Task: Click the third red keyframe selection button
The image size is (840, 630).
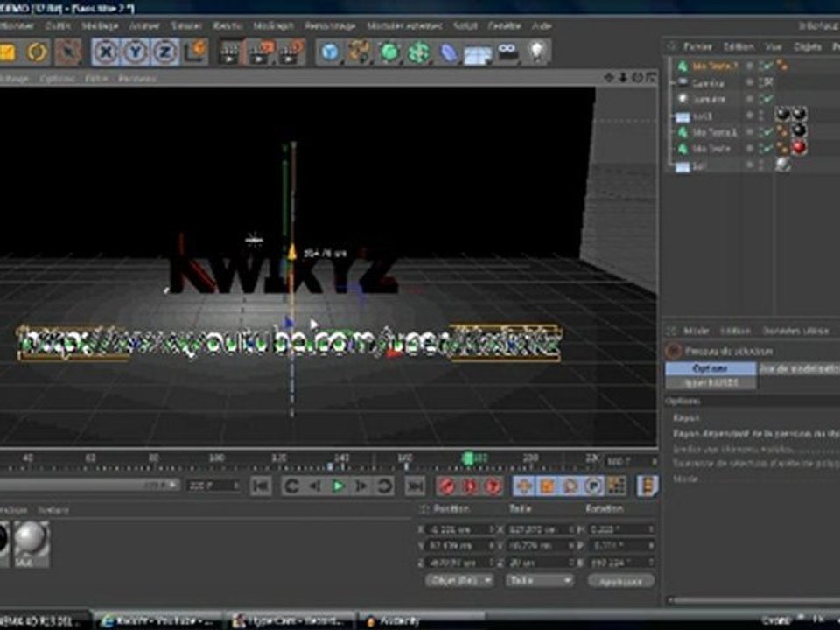Action: [493, 486]
